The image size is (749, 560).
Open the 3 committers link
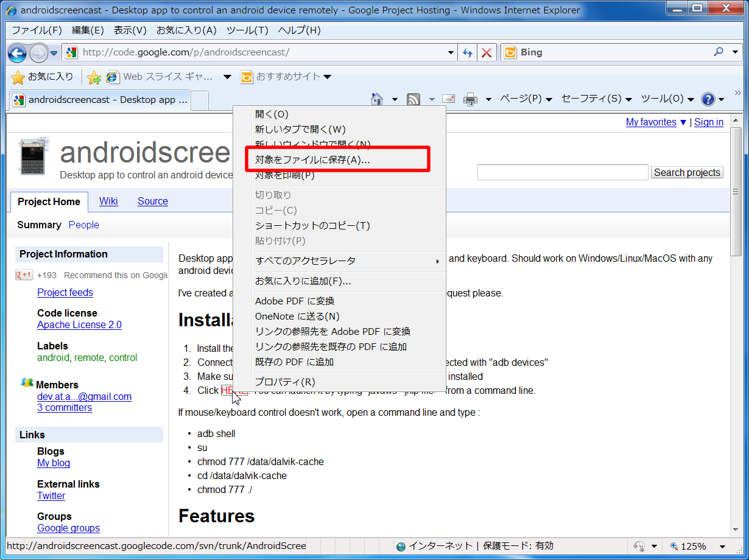pyautogui.click(x=65, y=408)
